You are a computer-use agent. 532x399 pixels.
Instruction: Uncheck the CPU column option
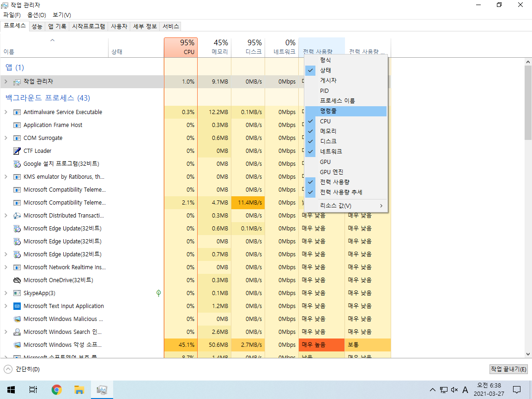(x=346, y=121)
